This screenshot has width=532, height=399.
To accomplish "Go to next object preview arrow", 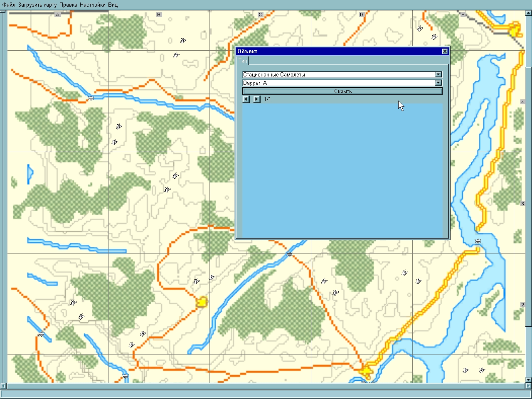I will [256, 99].
